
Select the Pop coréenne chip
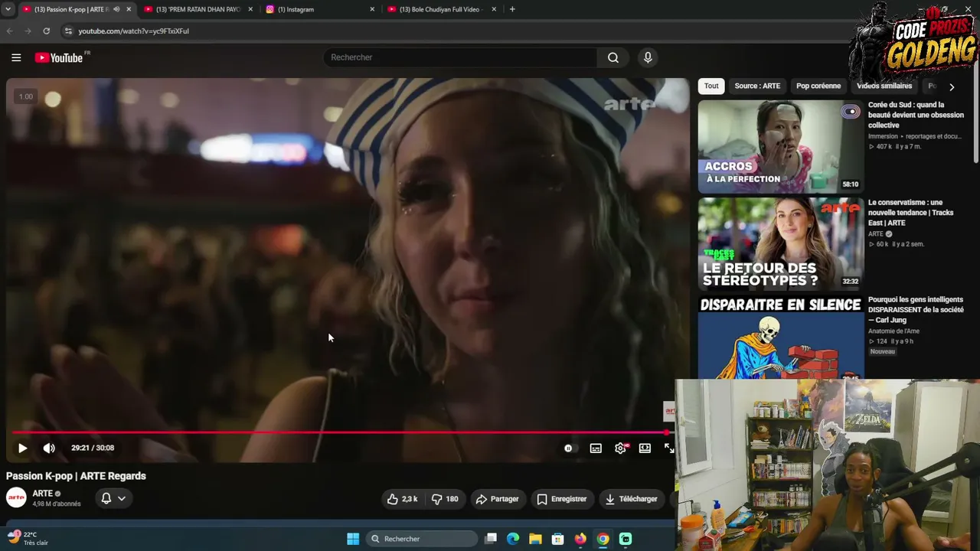tap(818, 86)
